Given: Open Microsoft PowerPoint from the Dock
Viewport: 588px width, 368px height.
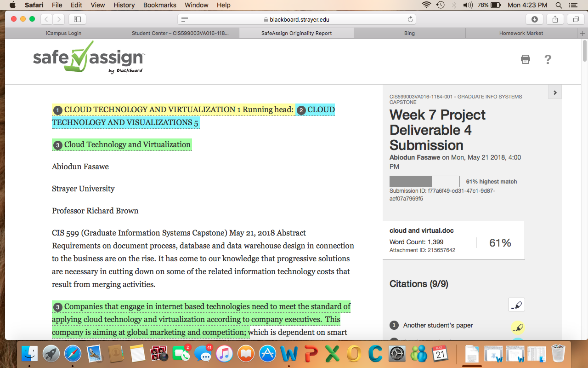Looking at the screenshot, I should (311, 353).
